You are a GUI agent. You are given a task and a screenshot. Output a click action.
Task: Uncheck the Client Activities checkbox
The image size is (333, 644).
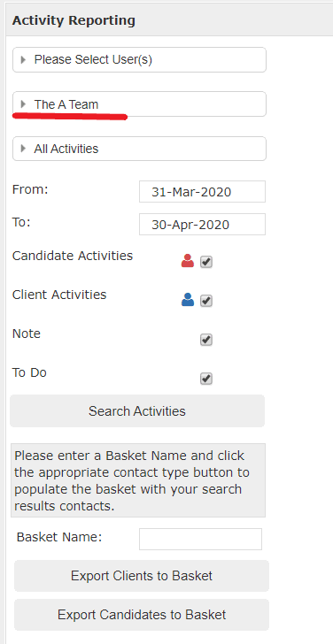point(206,301)
